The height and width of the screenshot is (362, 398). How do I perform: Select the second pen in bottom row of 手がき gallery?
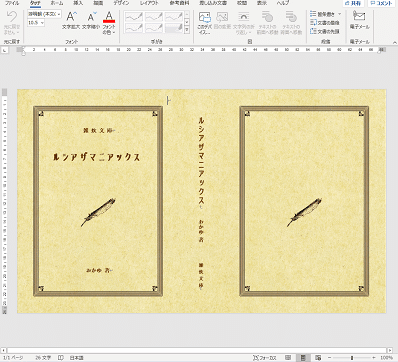(x=153, y=28)
